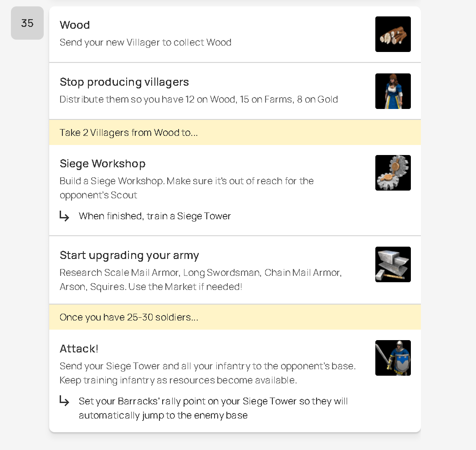Click the Blacksmith anvil icon
The width and height of the screenshot is (476, 450).
[393, 264]
